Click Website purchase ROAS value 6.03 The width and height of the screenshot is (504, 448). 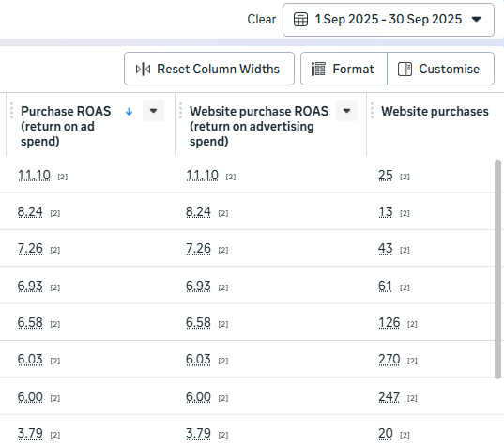tap(198, 359)
